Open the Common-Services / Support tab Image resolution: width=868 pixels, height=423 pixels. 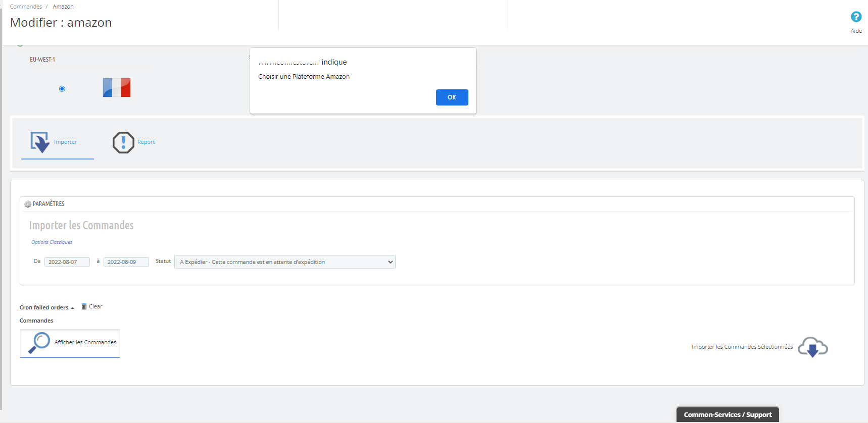[728, 414]
